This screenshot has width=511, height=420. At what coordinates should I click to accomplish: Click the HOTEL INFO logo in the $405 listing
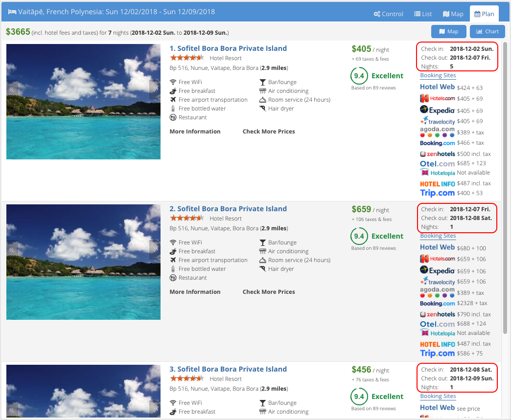click(438, 184)
